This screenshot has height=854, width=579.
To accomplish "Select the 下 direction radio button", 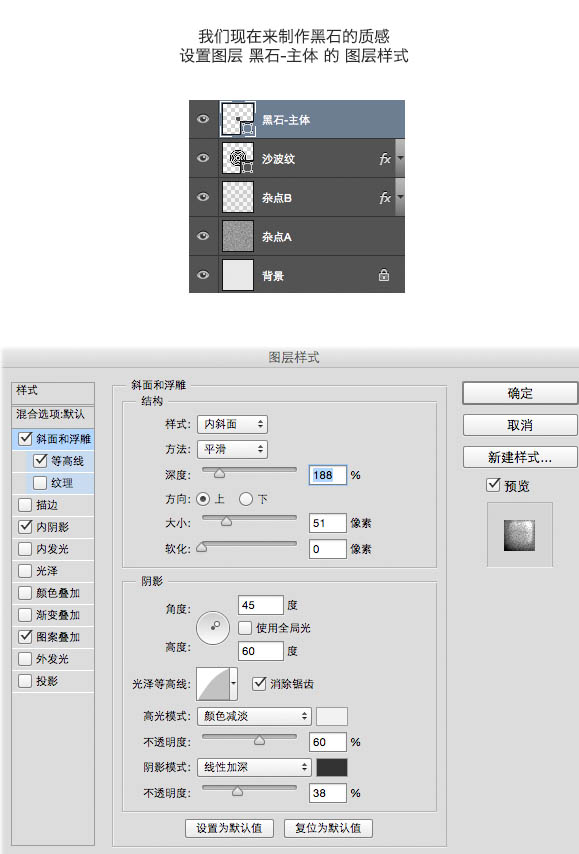I will click(x=246, y=499).
